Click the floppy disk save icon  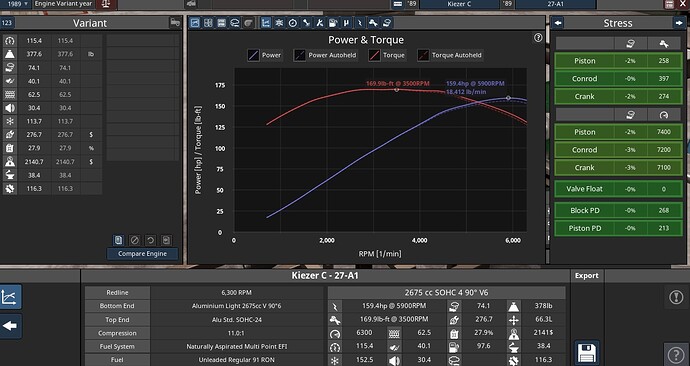(x=587, y=353)
